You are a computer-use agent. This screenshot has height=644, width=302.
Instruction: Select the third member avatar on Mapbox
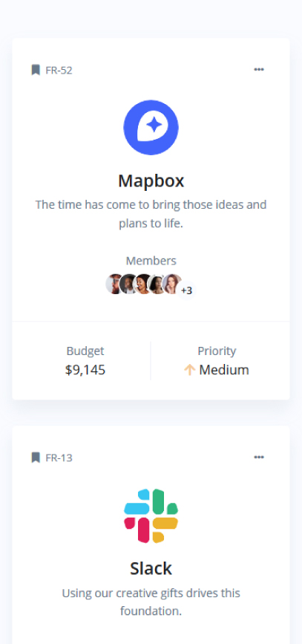(142, 284)
